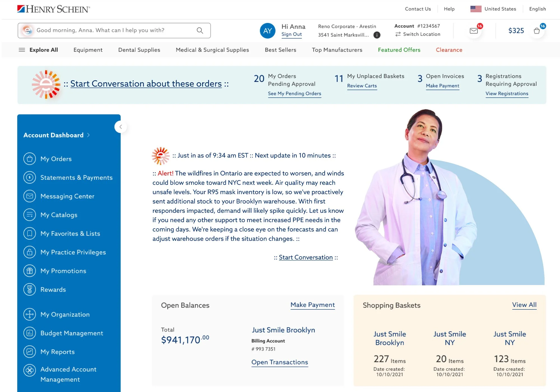The width and height of the screenshot is (560, 392).
Task: Click the Account #1234567 text
Action: 417,26
